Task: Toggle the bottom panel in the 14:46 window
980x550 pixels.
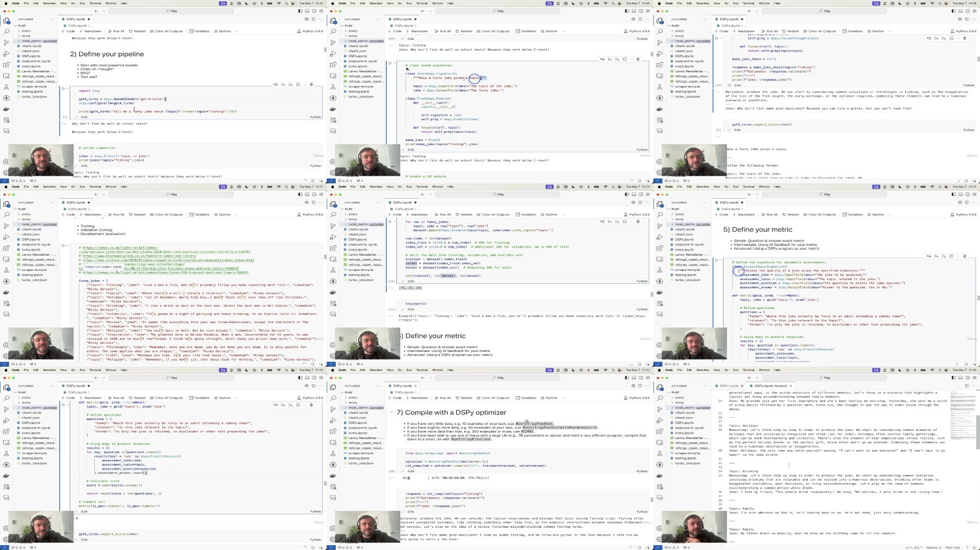Action: [634, 11]
